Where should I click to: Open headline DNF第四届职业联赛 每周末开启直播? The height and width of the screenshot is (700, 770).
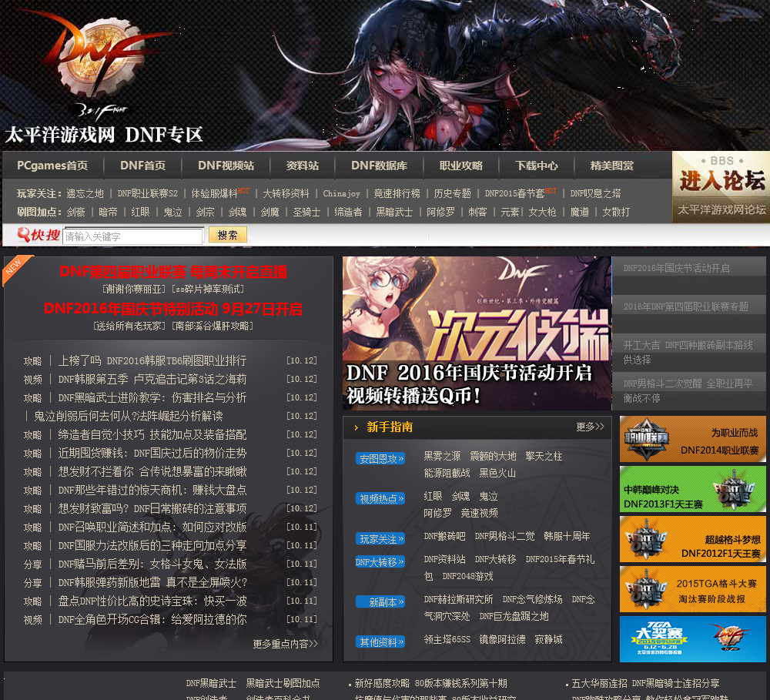point(172,272)
